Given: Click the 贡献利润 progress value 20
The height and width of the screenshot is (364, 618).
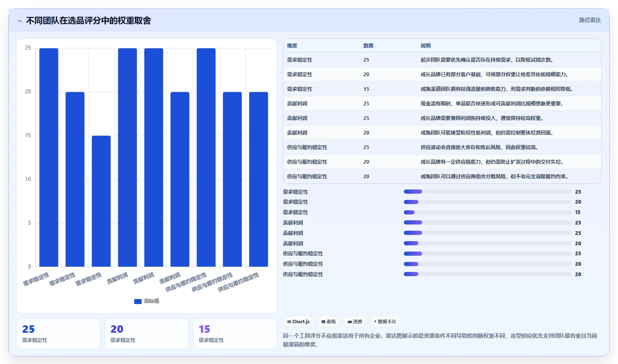Looking at the screenshot, I should coord(578,244).
